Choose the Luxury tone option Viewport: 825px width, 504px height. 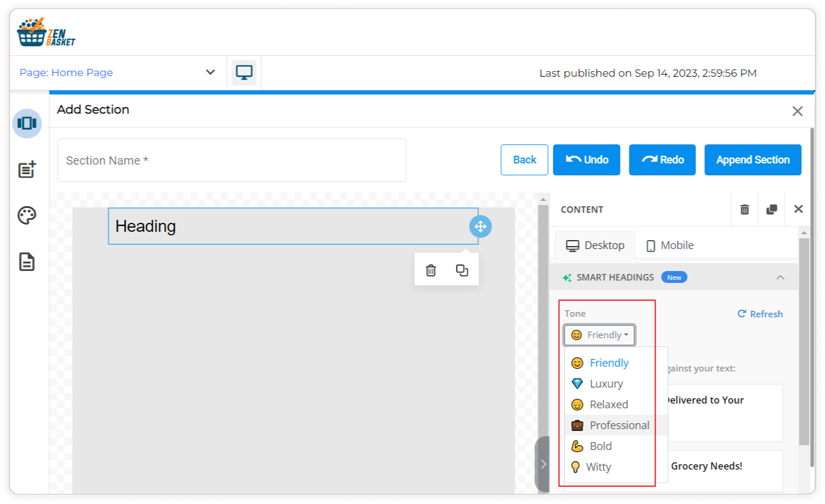click(x=606, y=384)
